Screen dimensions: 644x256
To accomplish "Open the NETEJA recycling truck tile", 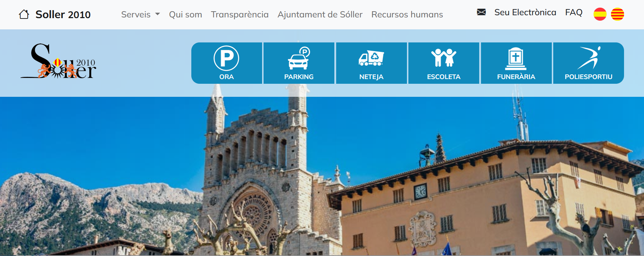I will 371,63.
